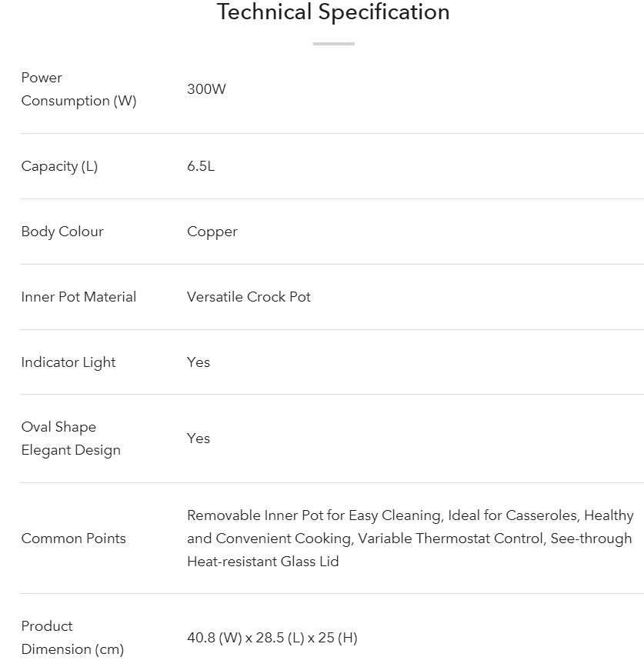Click the Yes value for Oval Shape
This screenshot has width=644, height=667.
[x=199, y=439]
